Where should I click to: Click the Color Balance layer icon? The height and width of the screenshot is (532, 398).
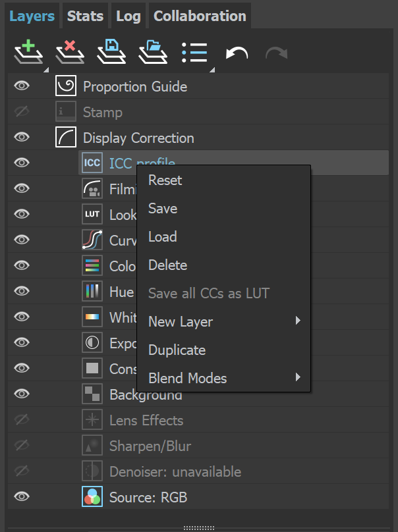[x=92, y=265]
